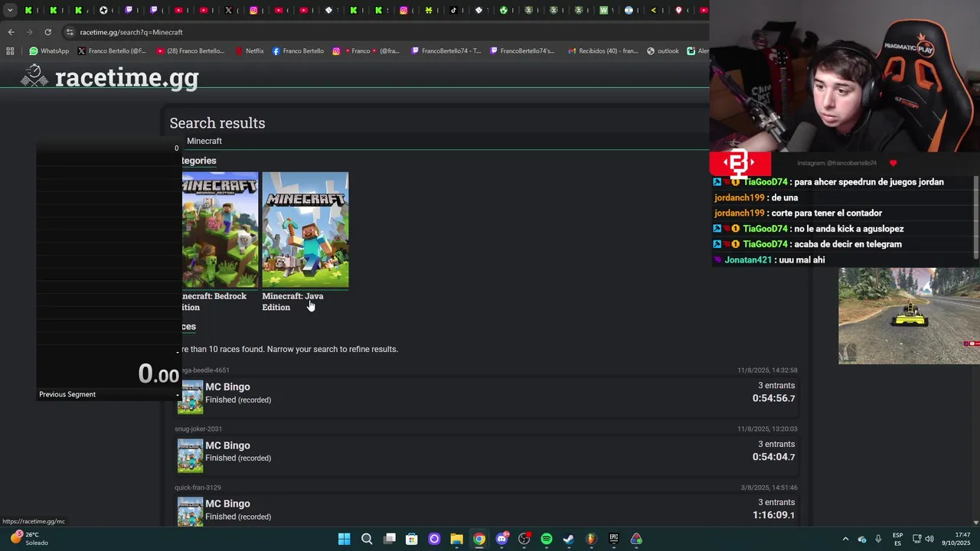Click Previous Segment in the timer overlay
Viewport: 980px width, 551px height.
[67, 394]
